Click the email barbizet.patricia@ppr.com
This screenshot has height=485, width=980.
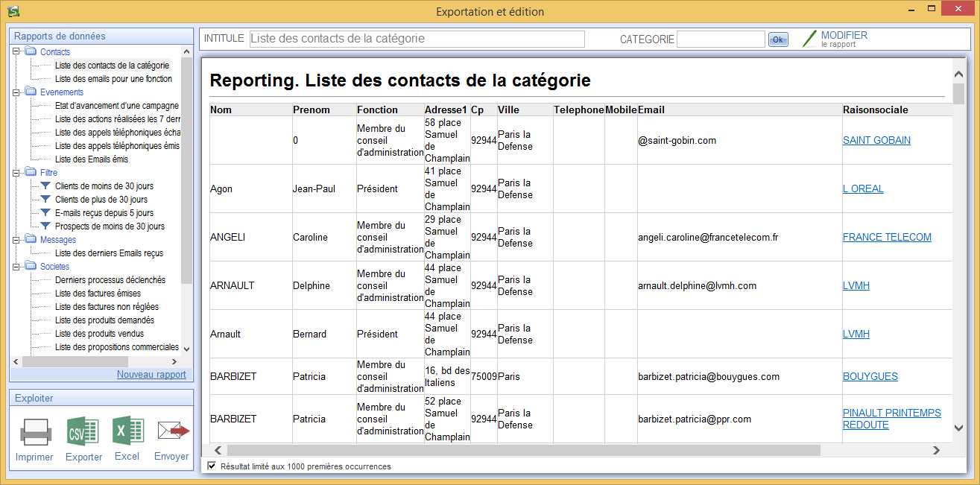[x=695, y=419]
